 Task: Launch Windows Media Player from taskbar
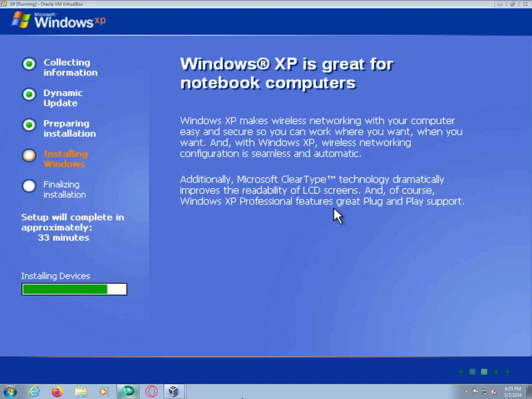click(x=103, y=391)
